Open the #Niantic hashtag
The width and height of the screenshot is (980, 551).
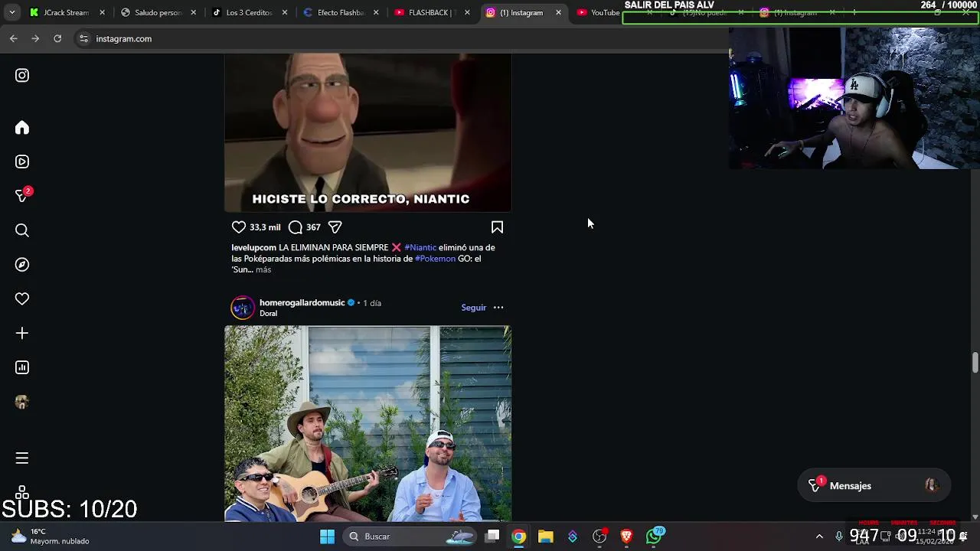click(420, 247)
